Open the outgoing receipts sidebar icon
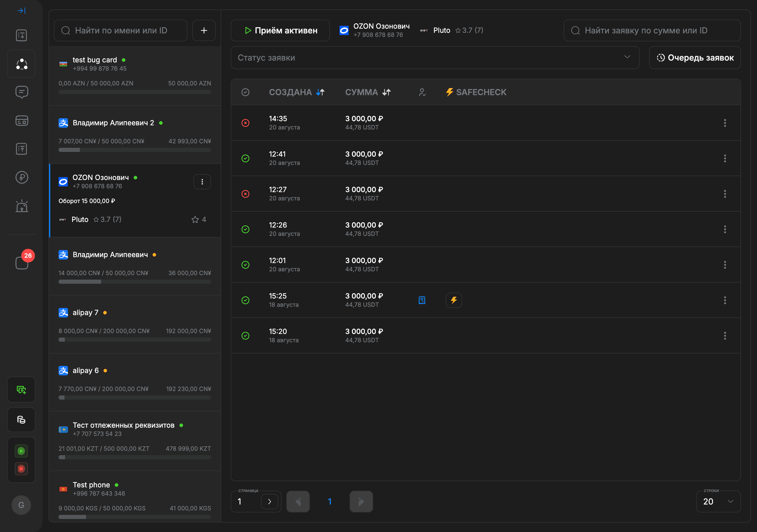Screen dimensions: 757x532 pyautogui.click(x=21, y=149)
